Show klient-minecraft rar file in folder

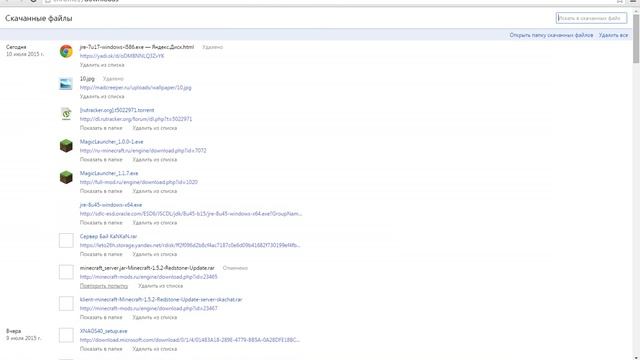pyautogui.click(x=101, y=318)
